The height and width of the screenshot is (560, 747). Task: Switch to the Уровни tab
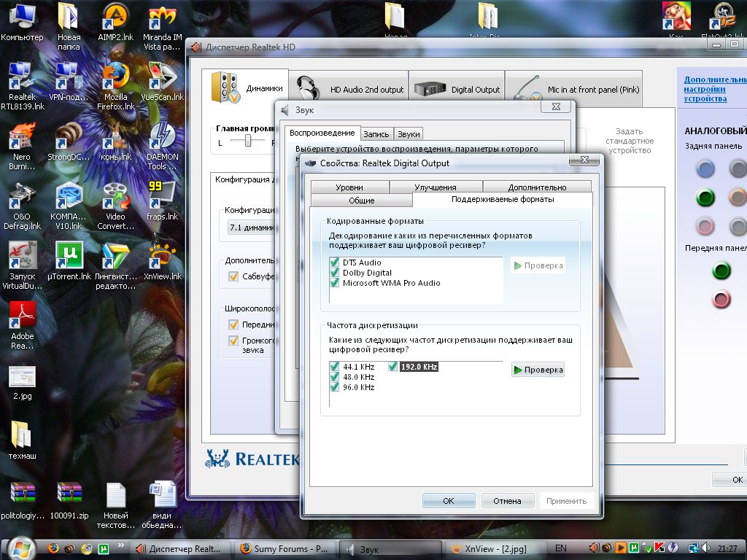[x=349, y=187]
